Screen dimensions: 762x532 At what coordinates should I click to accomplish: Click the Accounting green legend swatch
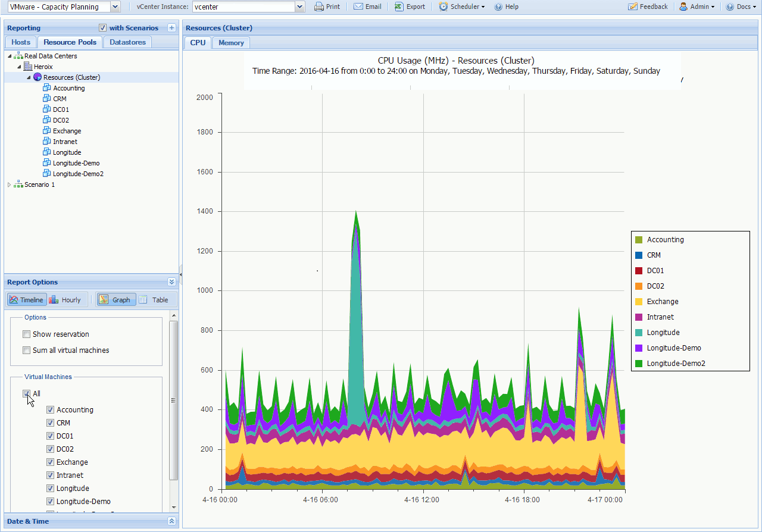coord(639,240)
